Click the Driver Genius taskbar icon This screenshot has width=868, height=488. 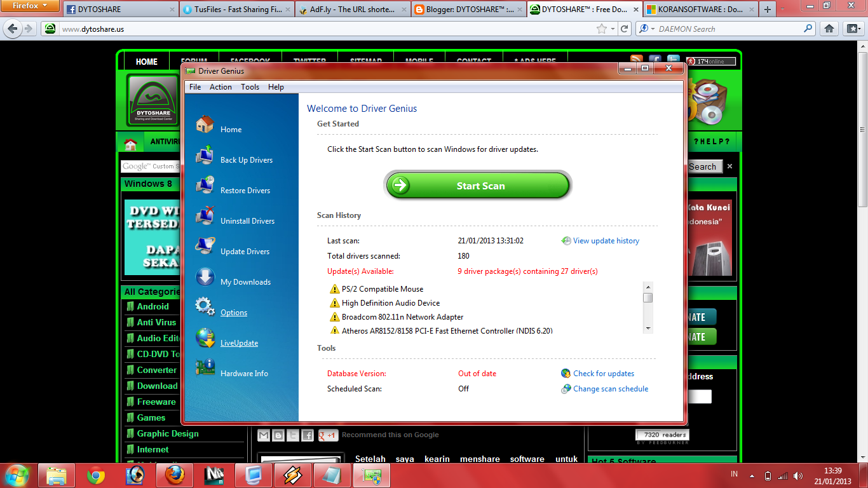click(371, 475)
